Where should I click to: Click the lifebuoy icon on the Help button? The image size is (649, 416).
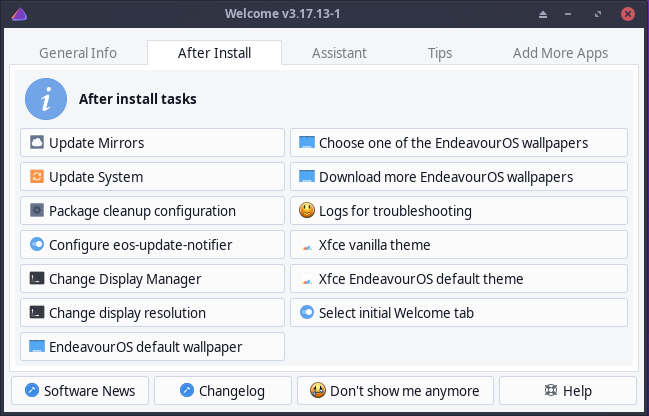coord(550,390)
